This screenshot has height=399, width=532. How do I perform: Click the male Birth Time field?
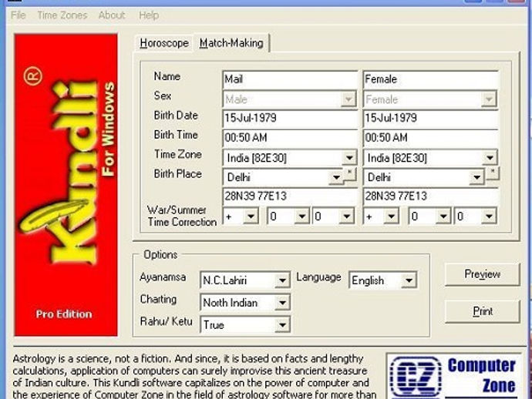pyautogui.click(x=290, y=138)
